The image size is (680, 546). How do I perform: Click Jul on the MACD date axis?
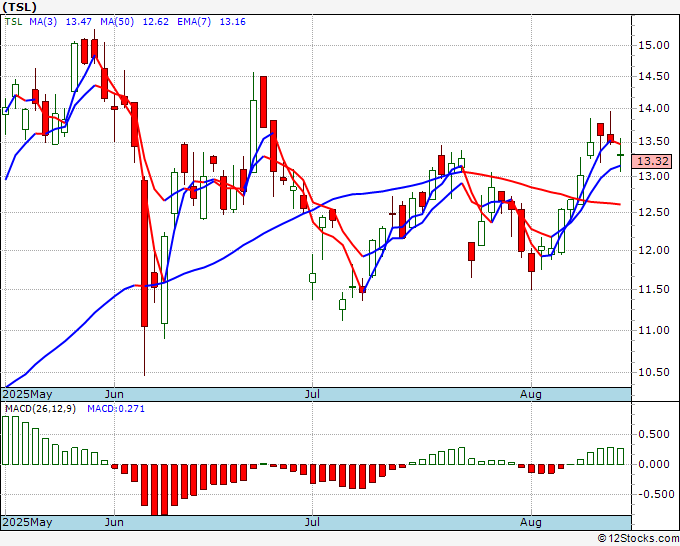[312, 522]
